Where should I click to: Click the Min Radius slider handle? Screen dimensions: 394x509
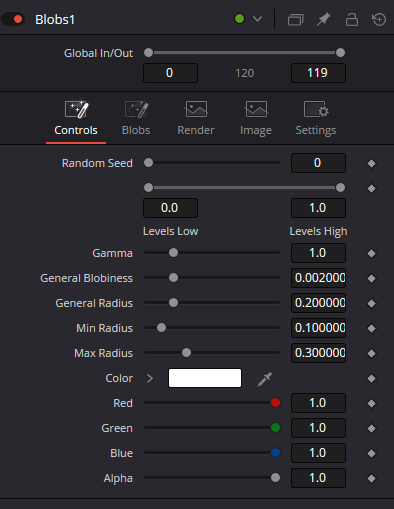[x=161, y=328]
